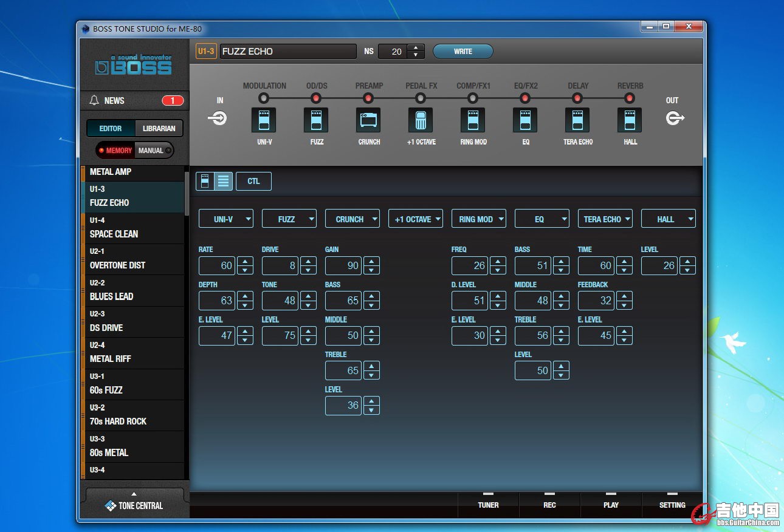Click the BOSS TONE STUDIO title bar icon
This screenshot has height=532, width=784.
pos(84,29)
